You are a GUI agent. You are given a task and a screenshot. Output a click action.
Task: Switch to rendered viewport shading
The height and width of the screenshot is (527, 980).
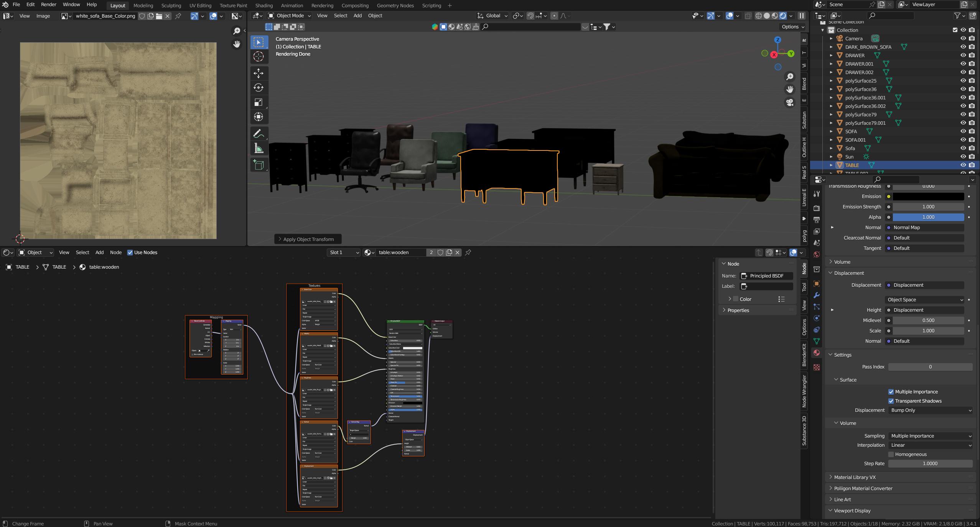click(783, 16)
